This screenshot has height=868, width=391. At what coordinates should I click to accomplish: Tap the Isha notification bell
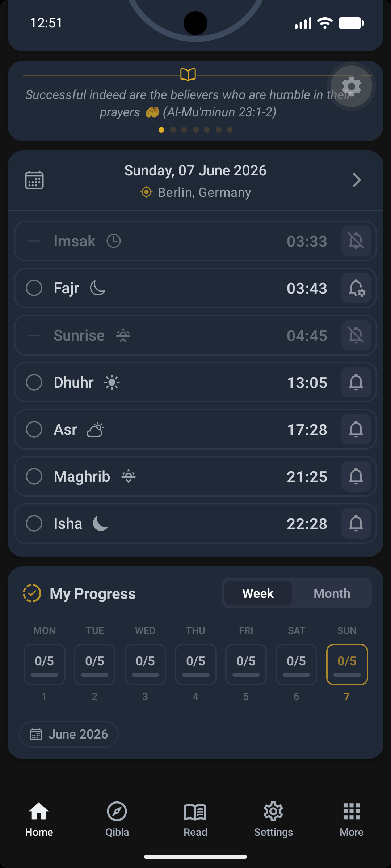pos(356,523)
